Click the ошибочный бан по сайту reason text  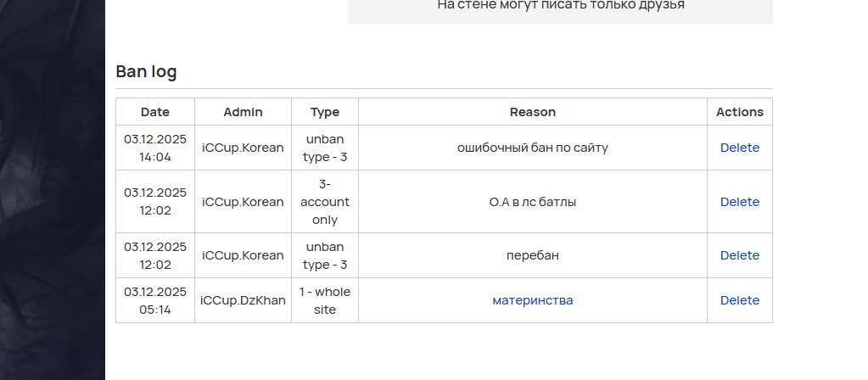click(x=533, y=148)
